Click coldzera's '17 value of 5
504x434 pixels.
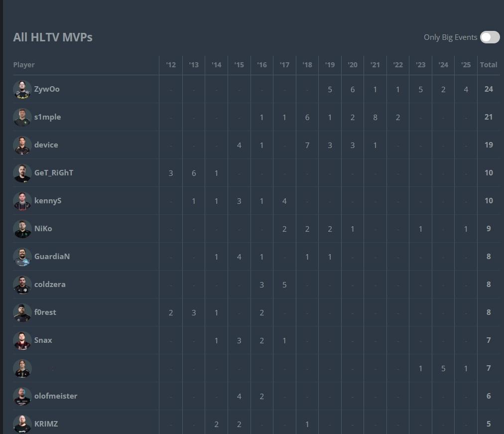(284, 285)
